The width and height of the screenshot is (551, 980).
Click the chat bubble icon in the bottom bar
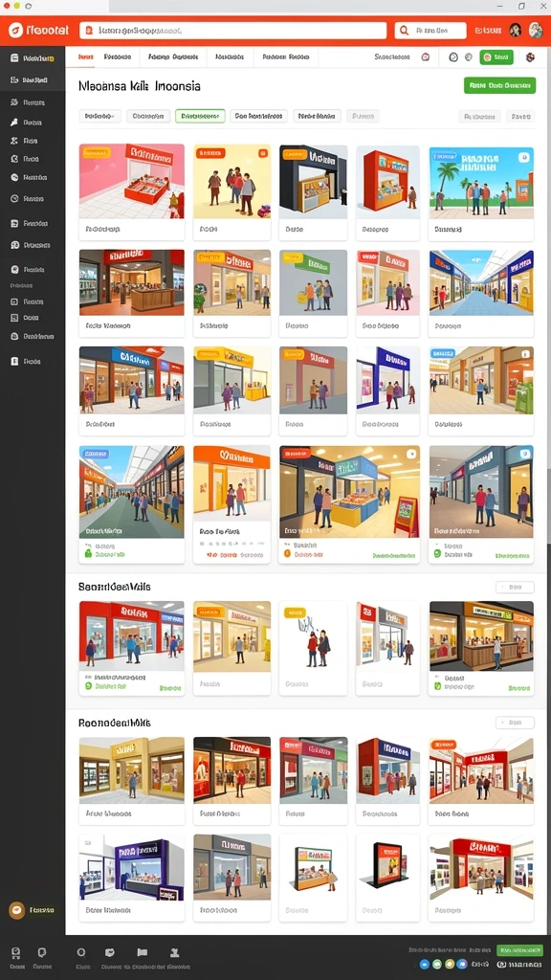tap(42, 952)
